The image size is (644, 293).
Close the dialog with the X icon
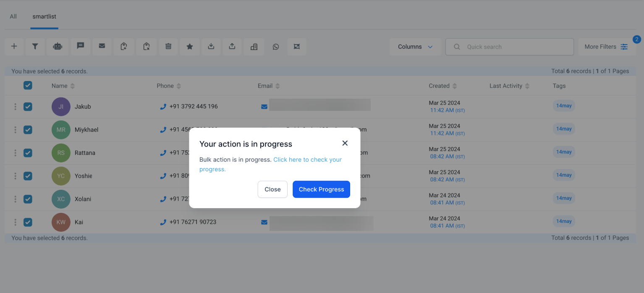pyautogui.click(x=345, y=143)
